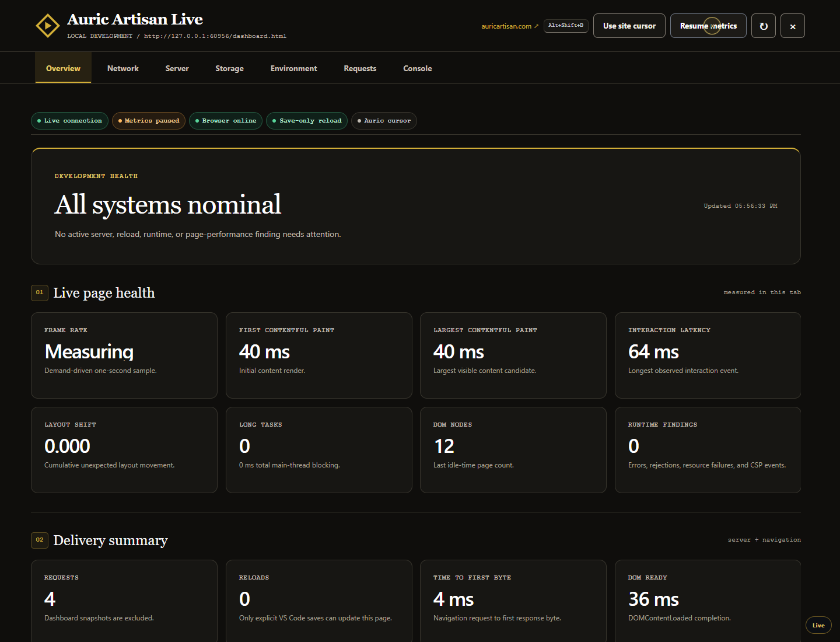Click the Interaction Latency 64 ms value

(x=653, y=352)
